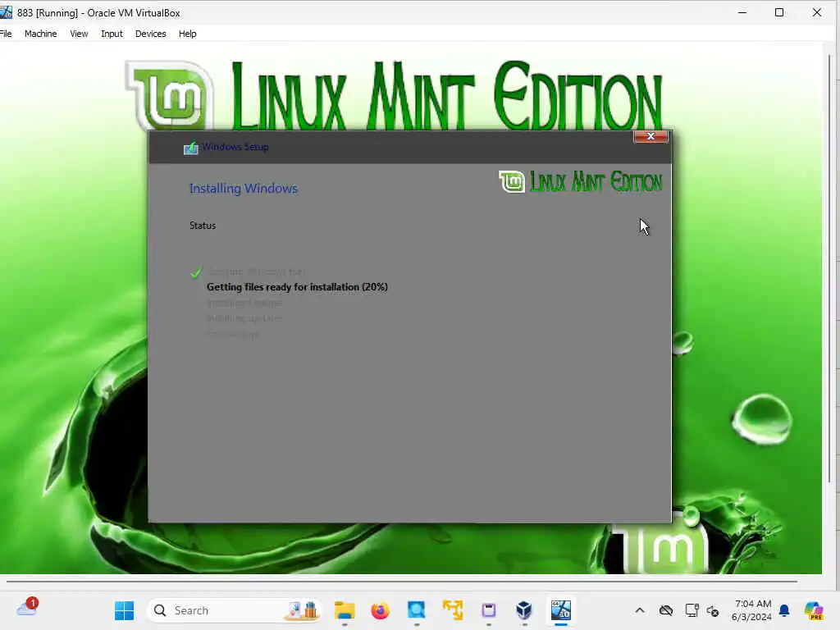Viewport: 840px width, 630px height.
Task: Open File Explorer from taskbar
Action: point(345,610)
